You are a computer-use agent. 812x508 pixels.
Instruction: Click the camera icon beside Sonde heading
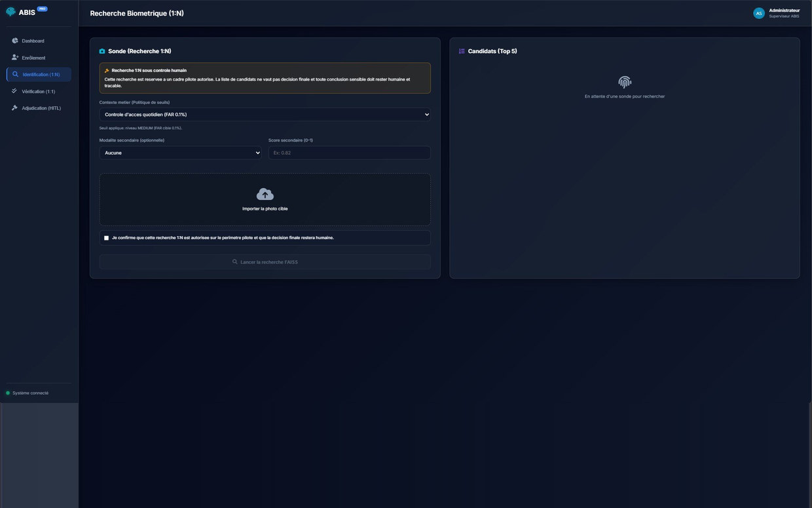(102, 51)
